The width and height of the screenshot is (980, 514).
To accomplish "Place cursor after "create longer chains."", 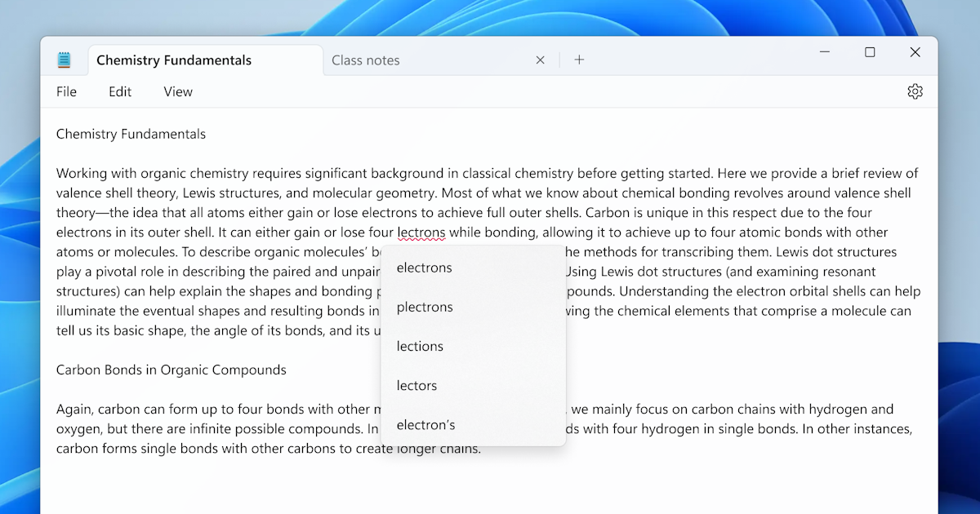I will tap(481, 448).
